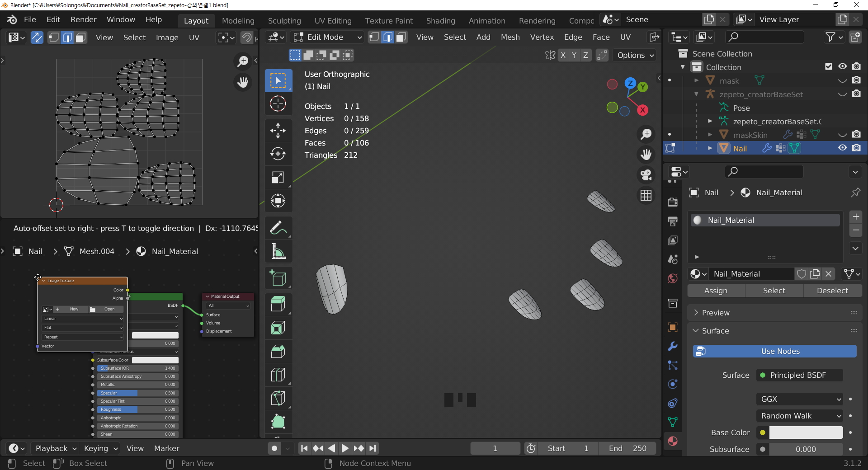The width and height of the screenshot is (868, 470).
Task: Open the Random Walk subsurface dropdown
Action: [800, 416]
